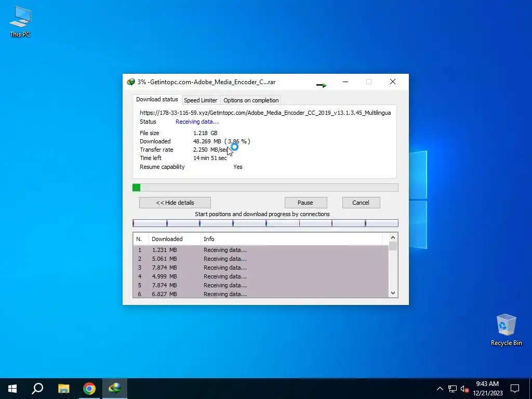This screenshot has height=399, width=532.
Task: Select connection 3 row in the list
Action: pos(261,268)
